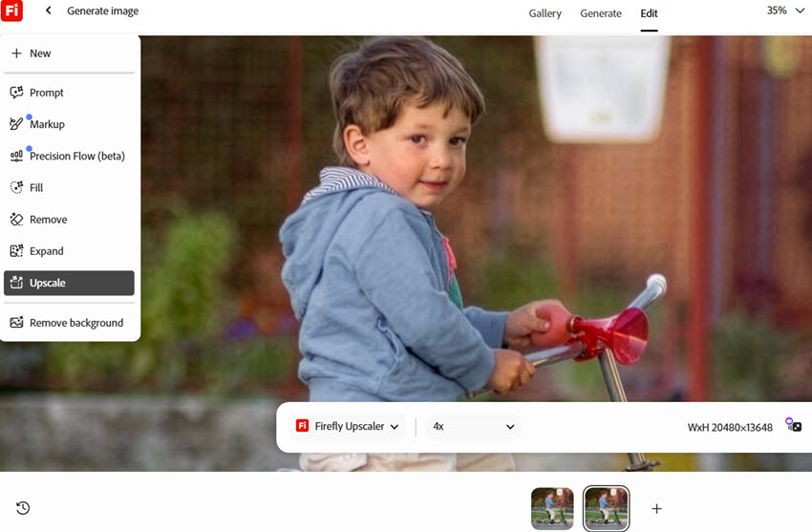812x532 pixels.
Task: Open the 35% zoom level dropdown
Action: pyautogui.click(x=785, y=11)
